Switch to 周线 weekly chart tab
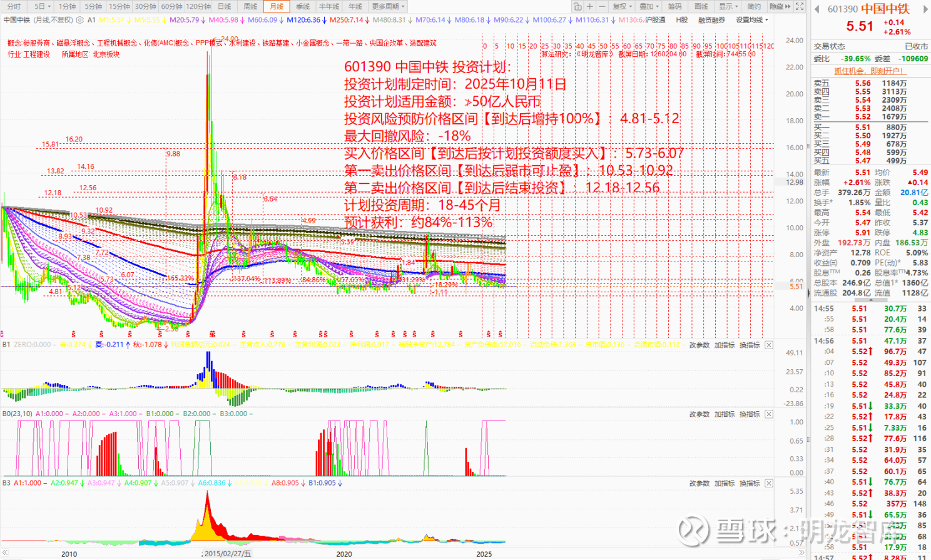Image resolution: width=931 pixels, height=560 pixels. 250,6
